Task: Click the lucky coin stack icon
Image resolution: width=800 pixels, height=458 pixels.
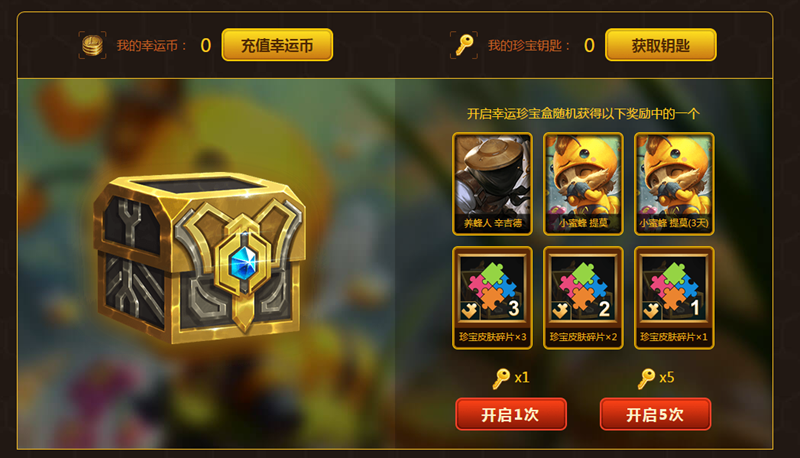Action: pyautogui.click(x=92, y=45)
